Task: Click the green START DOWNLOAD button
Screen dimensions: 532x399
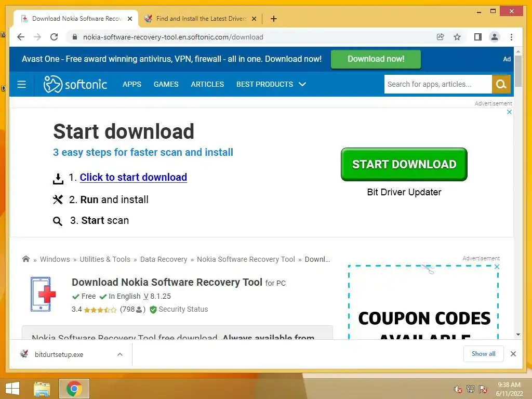Action: point(404,164)
